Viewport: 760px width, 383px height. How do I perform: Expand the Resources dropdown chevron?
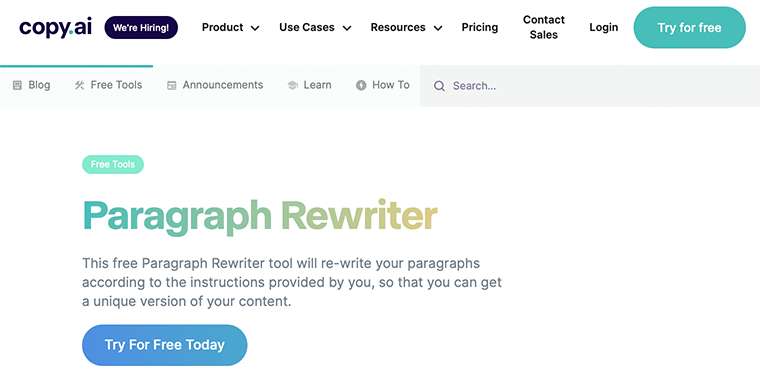click(x=438, y=28)
